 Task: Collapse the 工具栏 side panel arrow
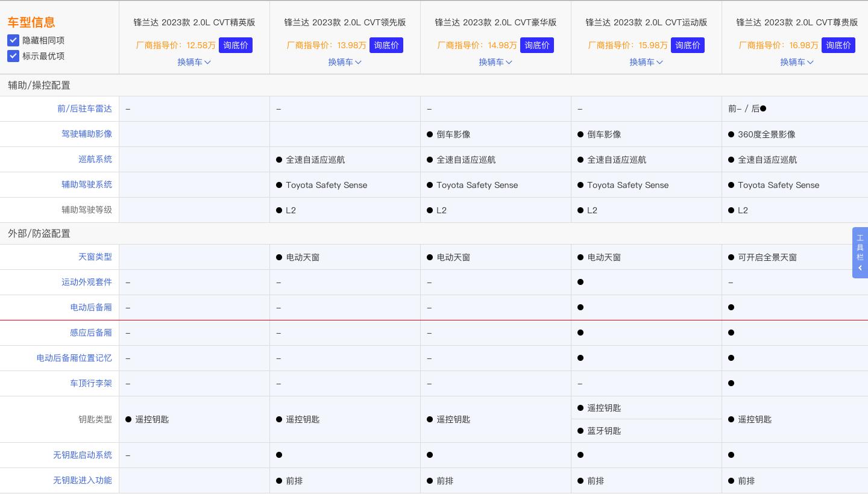point(860,268)
